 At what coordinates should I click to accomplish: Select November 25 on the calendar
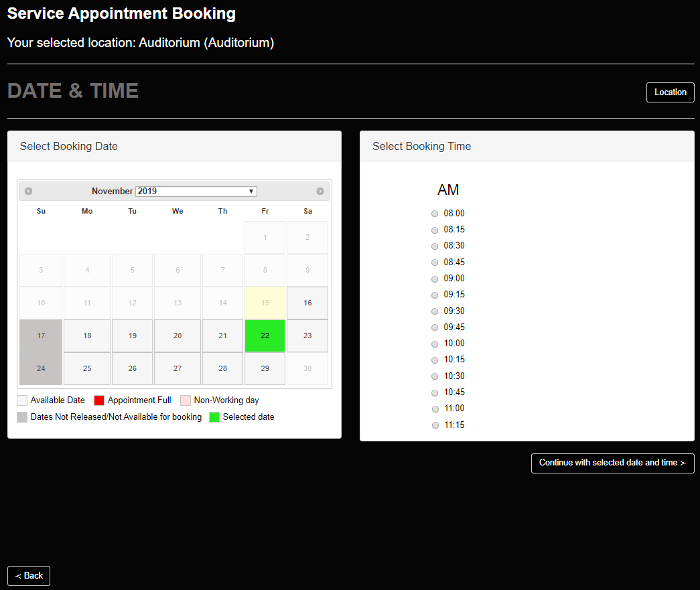[x=86, y=368]
